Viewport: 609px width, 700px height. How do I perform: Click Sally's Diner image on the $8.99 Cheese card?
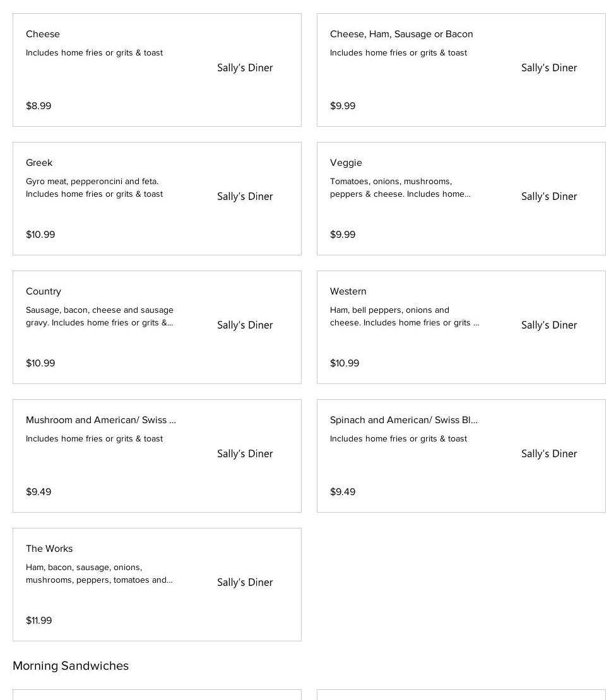[x=245, y=68]
